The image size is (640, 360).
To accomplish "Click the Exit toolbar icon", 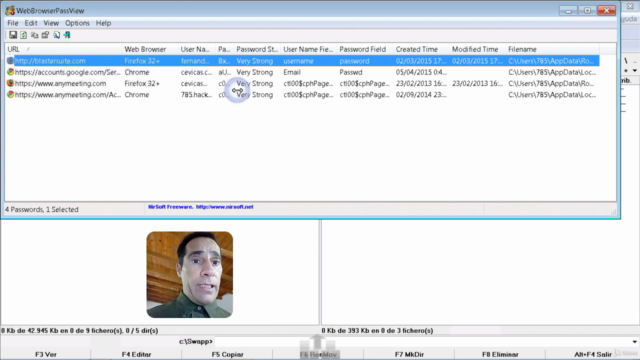I will (67, 35).
